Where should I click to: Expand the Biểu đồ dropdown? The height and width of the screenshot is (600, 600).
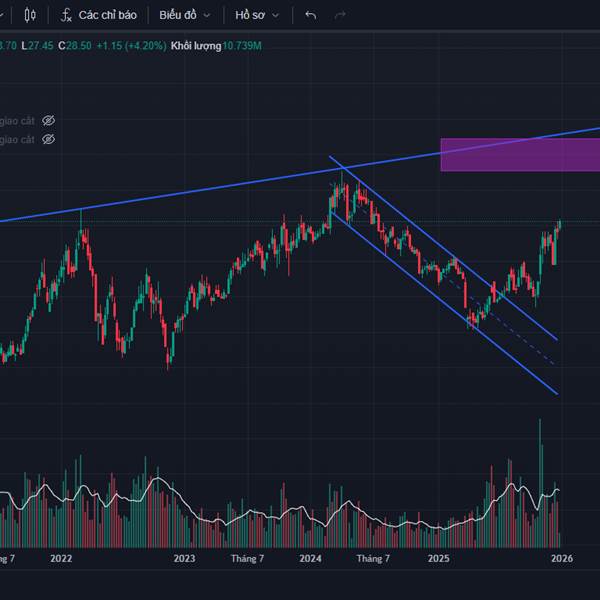(x=184, y=15)
